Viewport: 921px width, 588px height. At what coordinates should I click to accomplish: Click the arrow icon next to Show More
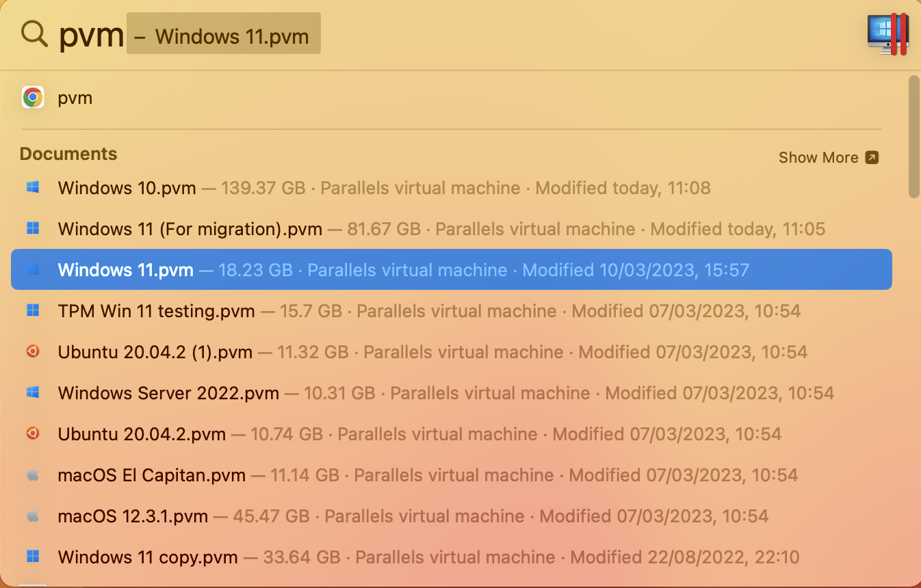[872, 157]
